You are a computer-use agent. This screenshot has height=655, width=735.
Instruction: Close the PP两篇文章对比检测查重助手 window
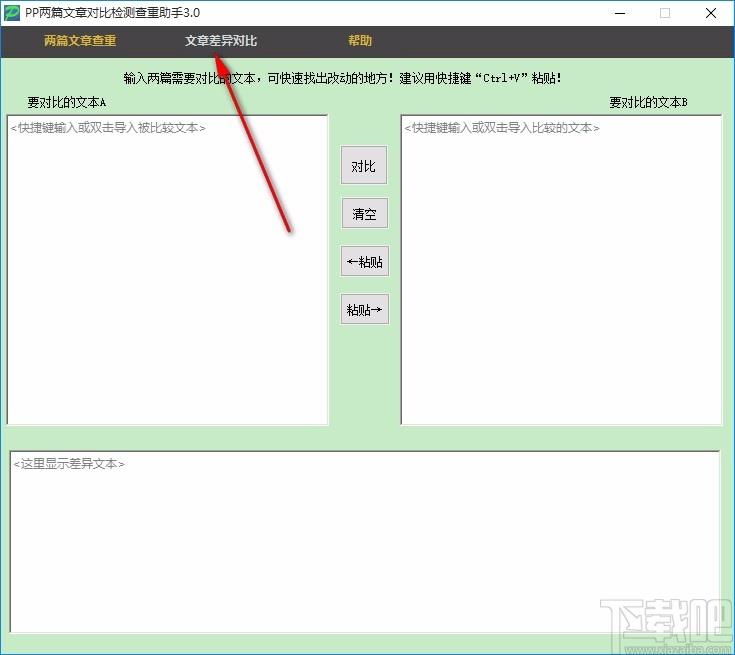pyautogui.click(x=711, y=13)
